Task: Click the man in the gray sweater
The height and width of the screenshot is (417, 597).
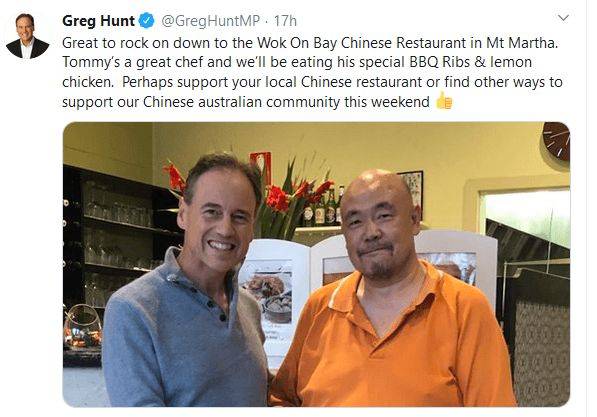Action: click(187, 284)
